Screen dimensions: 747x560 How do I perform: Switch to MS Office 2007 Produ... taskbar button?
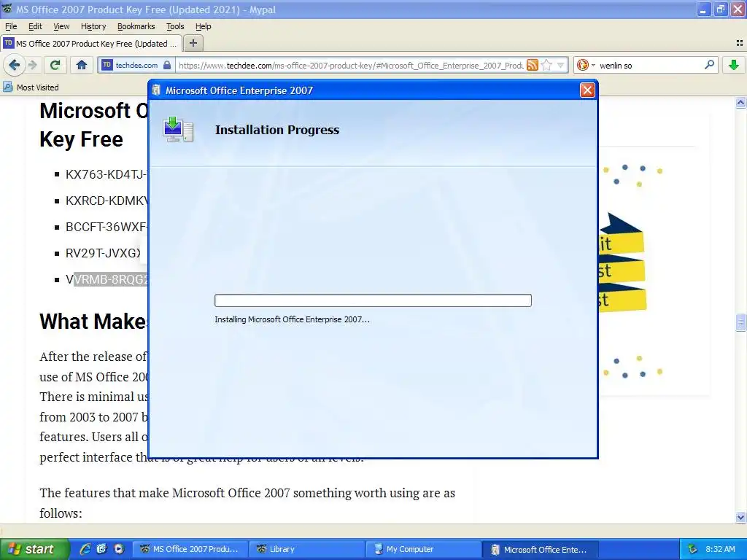click(190, 549)
